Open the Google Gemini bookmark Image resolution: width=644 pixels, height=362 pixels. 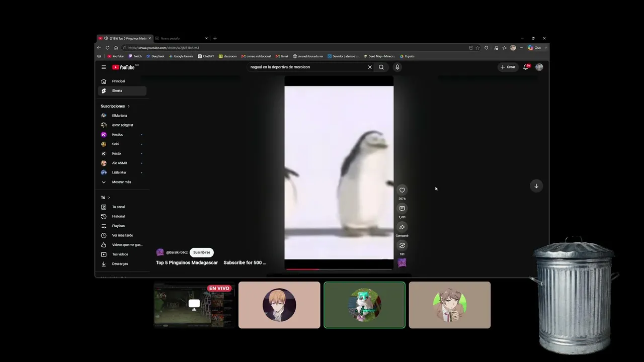(x=181, y=56)
